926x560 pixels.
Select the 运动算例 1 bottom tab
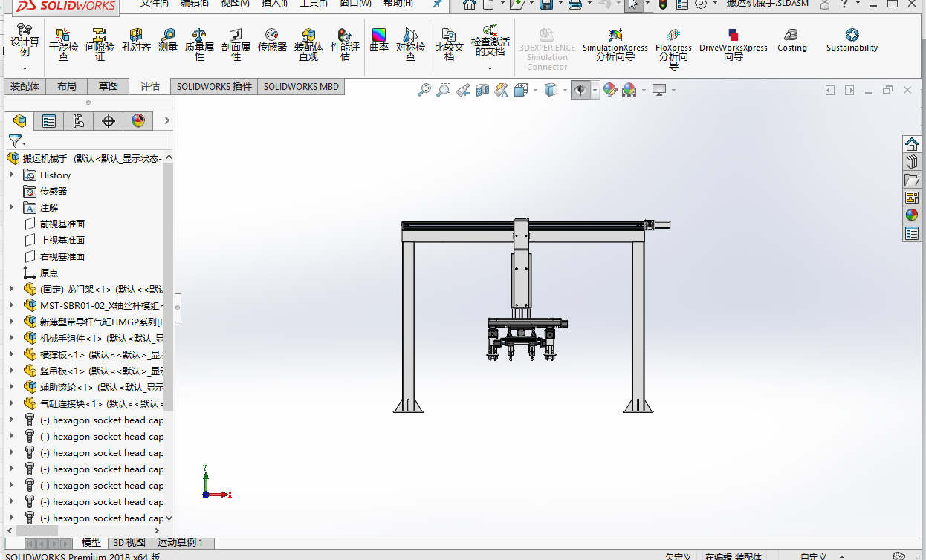(x=180, y=543)
